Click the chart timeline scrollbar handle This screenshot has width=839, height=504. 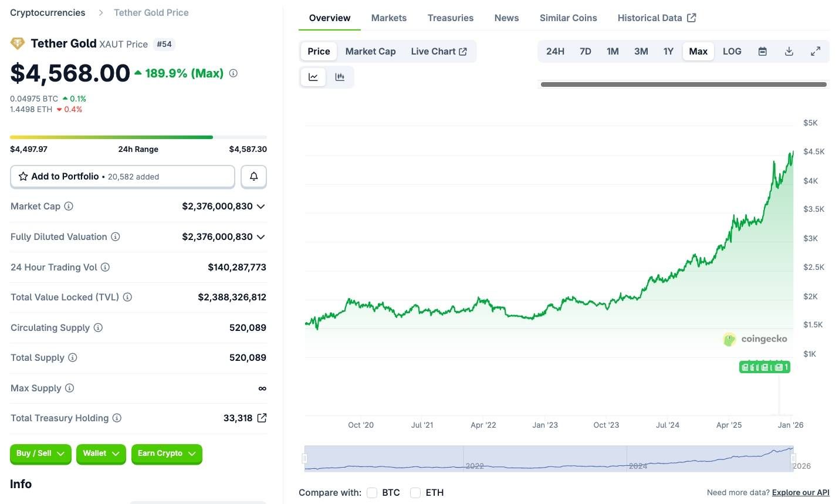pyautogui.click(x=682, y=84)
